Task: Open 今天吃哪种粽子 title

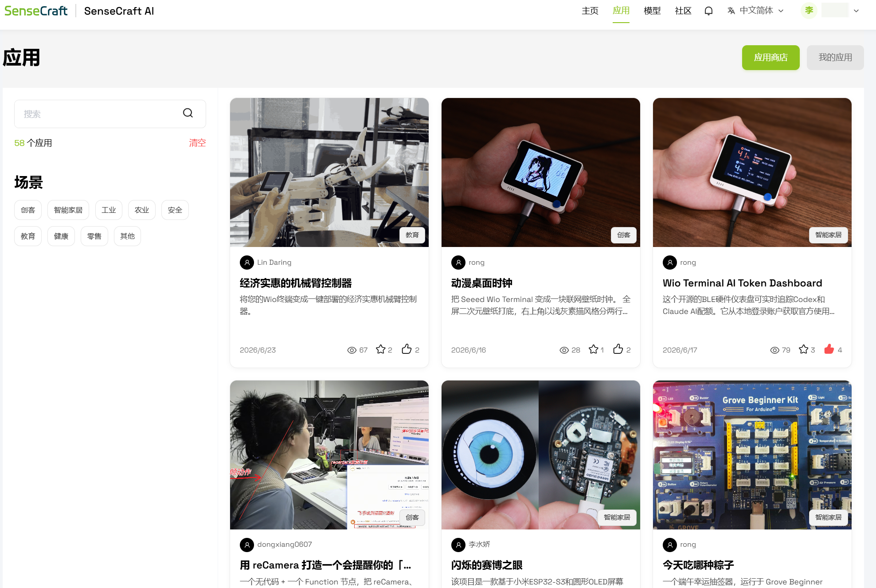Action: [698, 565]
